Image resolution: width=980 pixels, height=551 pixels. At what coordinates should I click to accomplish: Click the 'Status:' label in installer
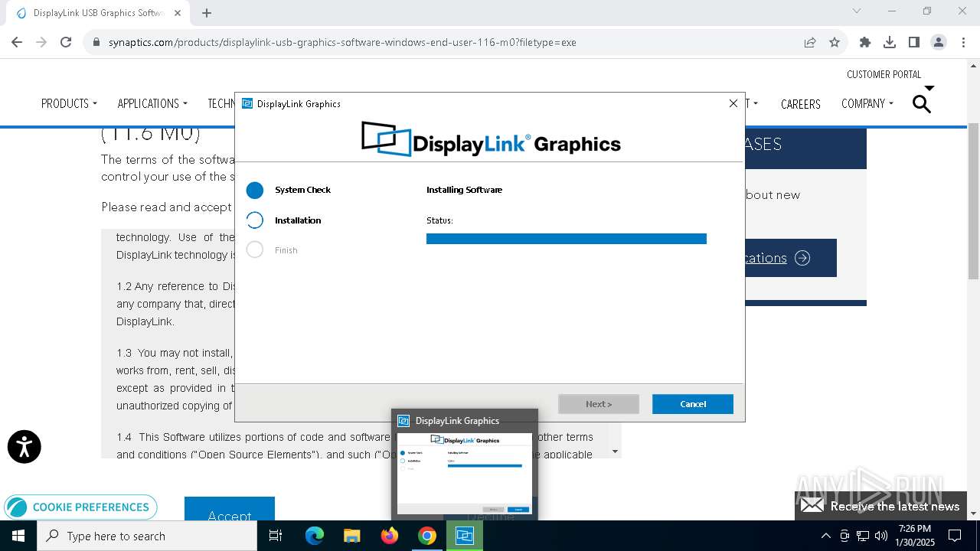point(439,220)
